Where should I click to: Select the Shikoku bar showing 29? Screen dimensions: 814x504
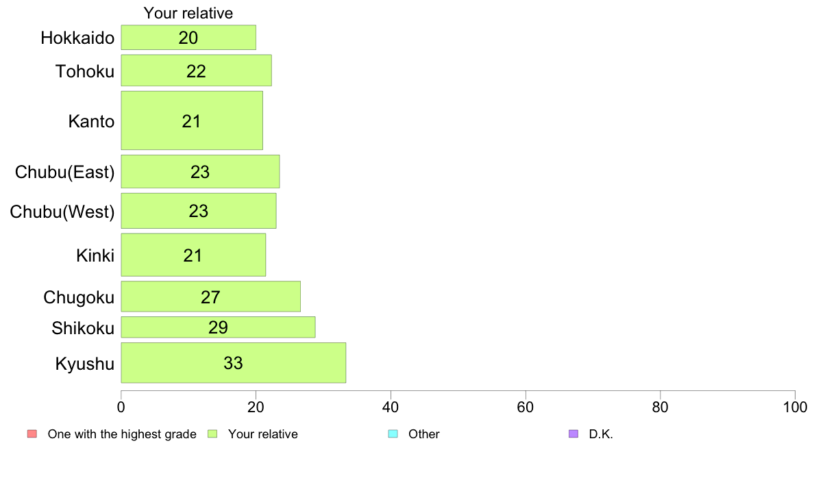click(x=218, y=327)
